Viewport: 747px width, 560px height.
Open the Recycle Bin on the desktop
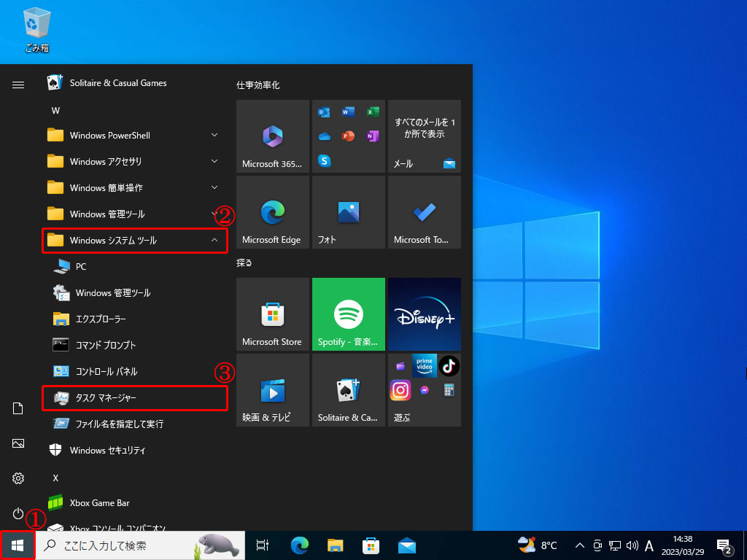(x=36, y=30)
